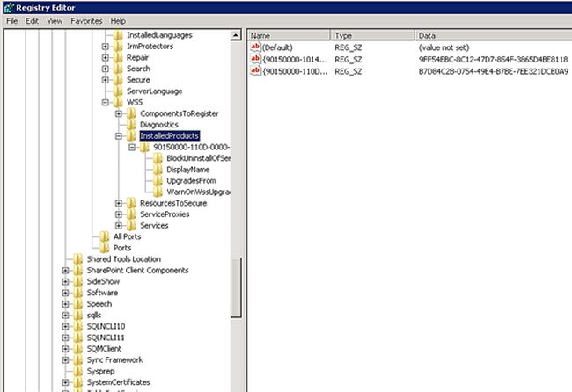
Task: Expand the ComponentsToRegister key
Action: (119, 113)
